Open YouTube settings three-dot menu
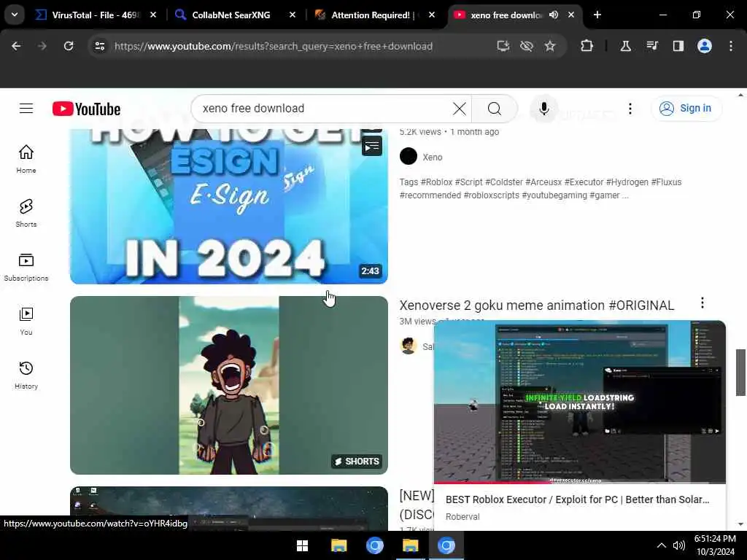The image size is (747, 560). (630, 109)
